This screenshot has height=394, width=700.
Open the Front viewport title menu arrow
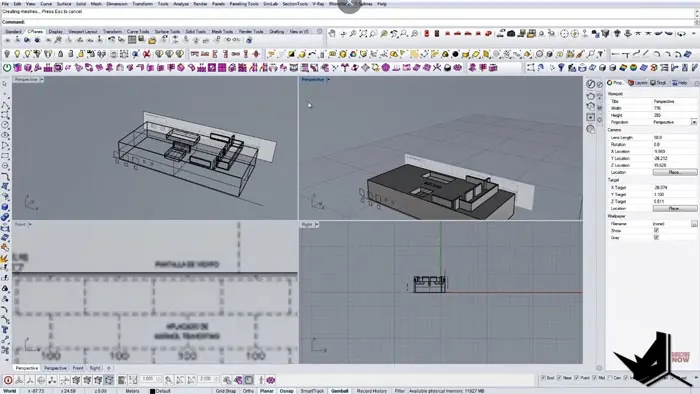click(x=30, y=224)
